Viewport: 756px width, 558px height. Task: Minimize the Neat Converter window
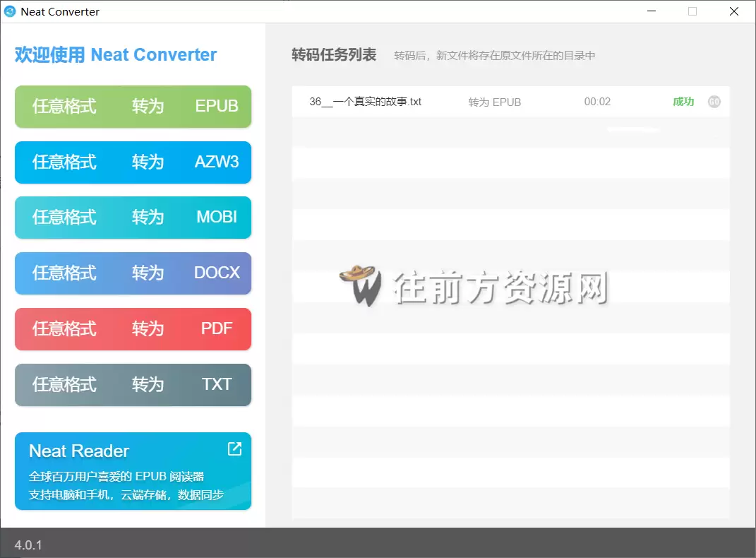click(652, 11)
